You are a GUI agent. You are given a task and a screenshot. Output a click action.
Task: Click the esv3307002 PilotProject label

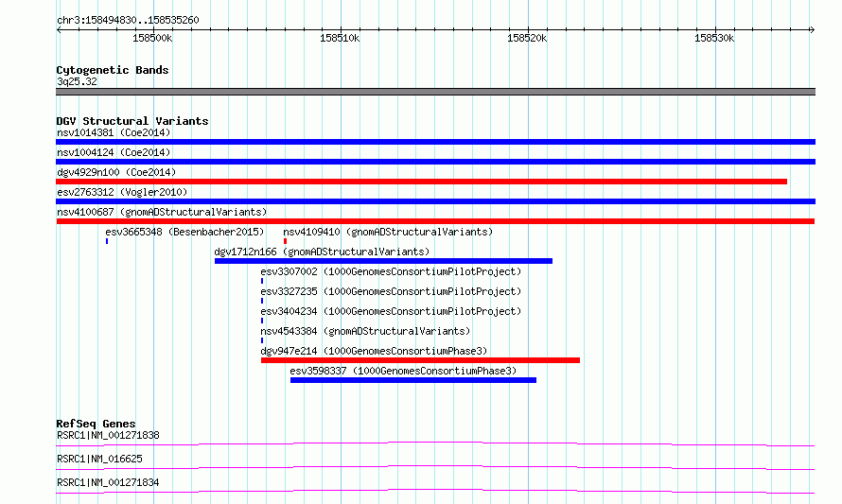[391, 271]
